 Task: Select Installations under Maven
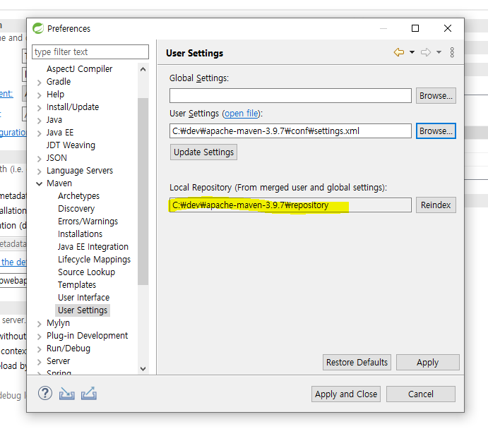pos(80,234)
